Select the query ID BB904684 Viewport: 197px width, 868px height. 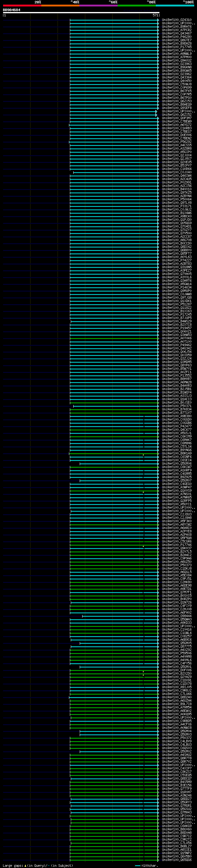(x=11, y=10)
